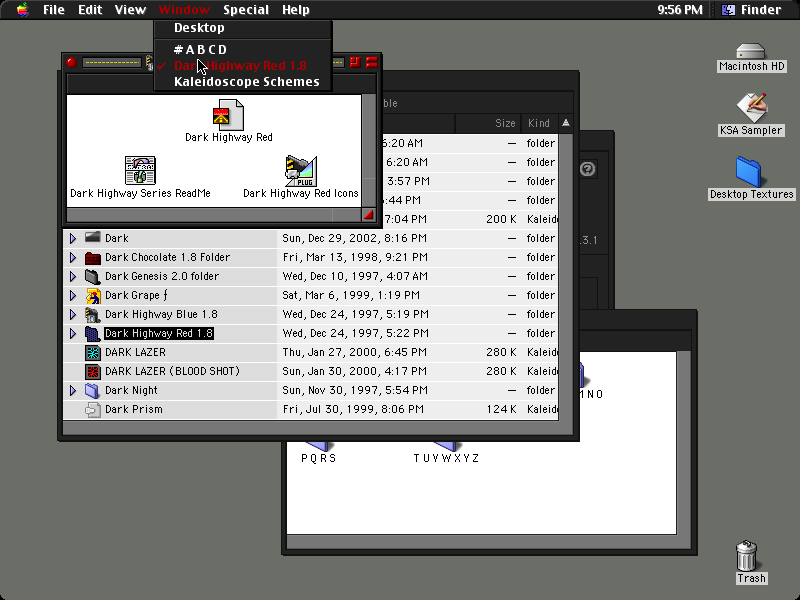This screenshot has width=800, height=600.
Task: Select the Dark Highway Blue 1.8 folder icon
Action: (92, 314)
